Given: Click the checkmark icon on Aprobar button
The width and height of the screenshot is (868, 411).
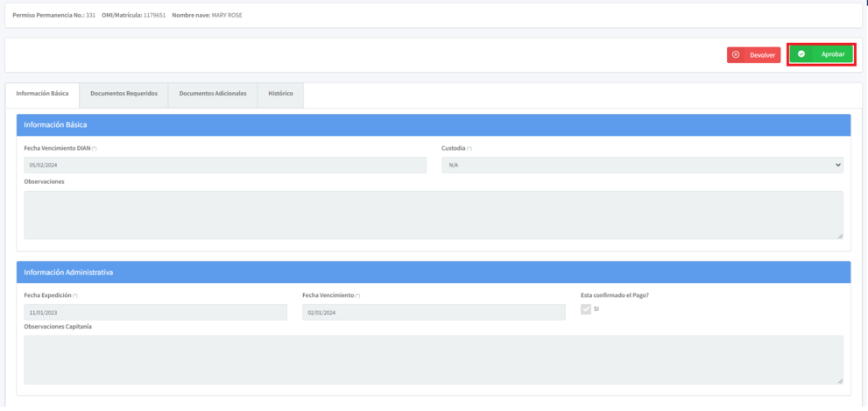Looking at the screenshot, I should click(801, 54).
